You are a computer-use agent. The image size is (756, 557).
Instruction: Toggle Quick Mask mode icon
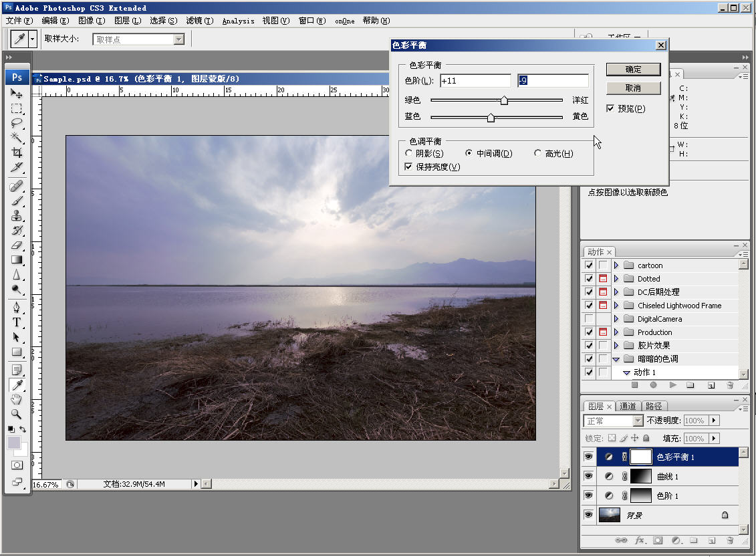pos(17,465)
